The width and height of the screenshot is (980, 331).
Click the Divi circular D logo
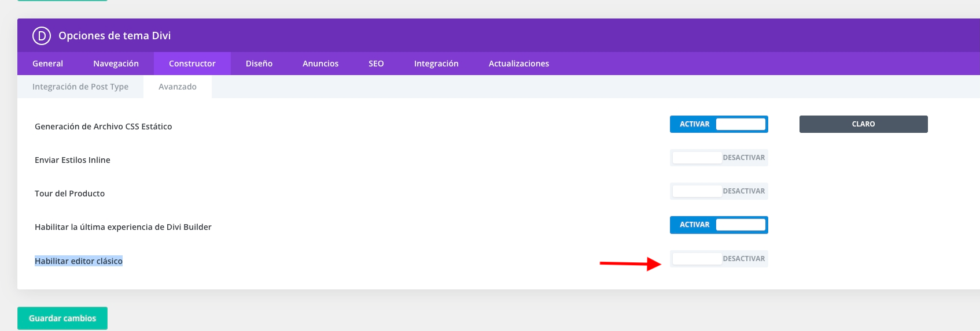click(x=42, y=36)
